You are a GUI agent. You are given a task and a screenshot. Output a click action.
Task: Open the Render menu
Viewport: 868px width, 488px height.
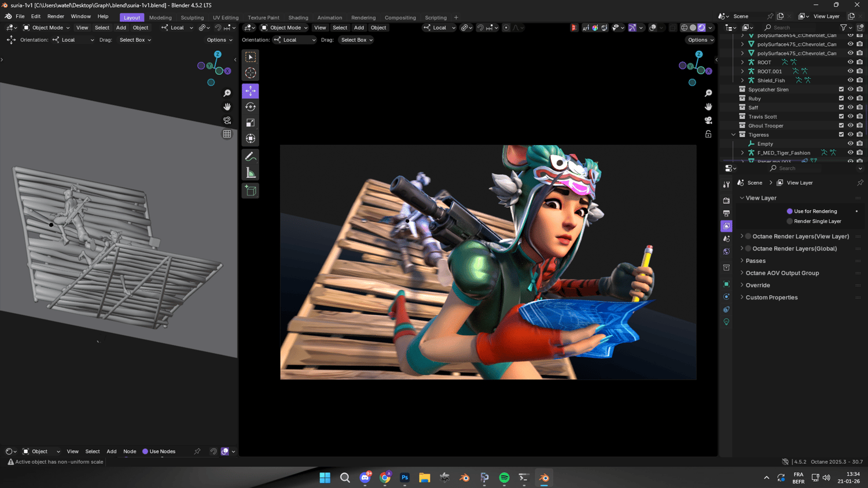pos(56,16)
